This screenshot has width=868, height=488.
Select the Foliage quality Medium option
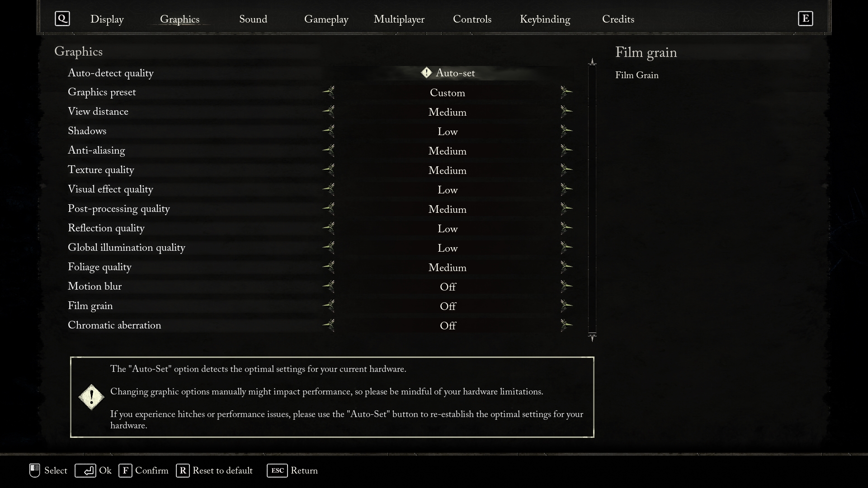pos(447,267)
